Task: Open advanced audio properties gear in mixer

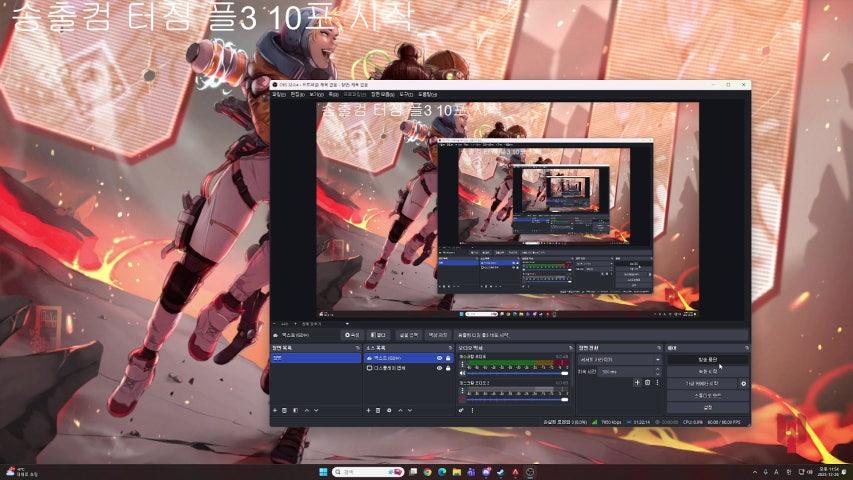Action: click(461, 410)
